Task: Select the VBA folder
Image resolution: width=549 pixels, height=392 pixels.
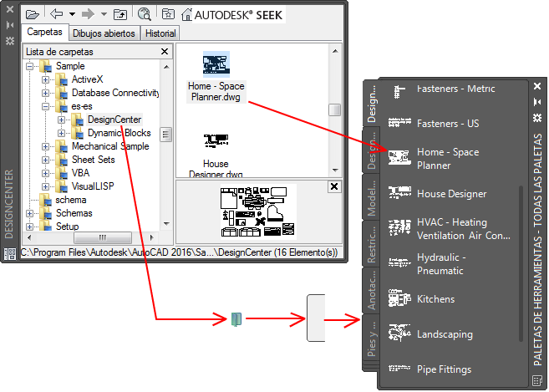Action: tap(80, 173)
